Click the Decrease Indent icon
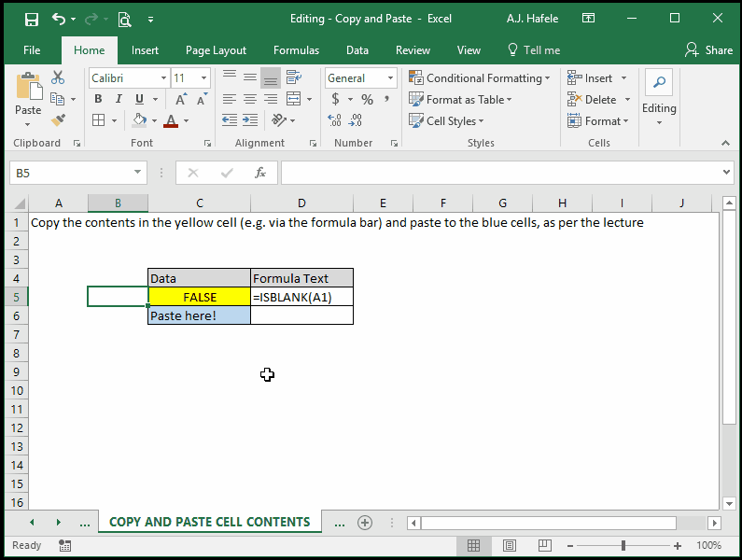 (x=230, y=120)
